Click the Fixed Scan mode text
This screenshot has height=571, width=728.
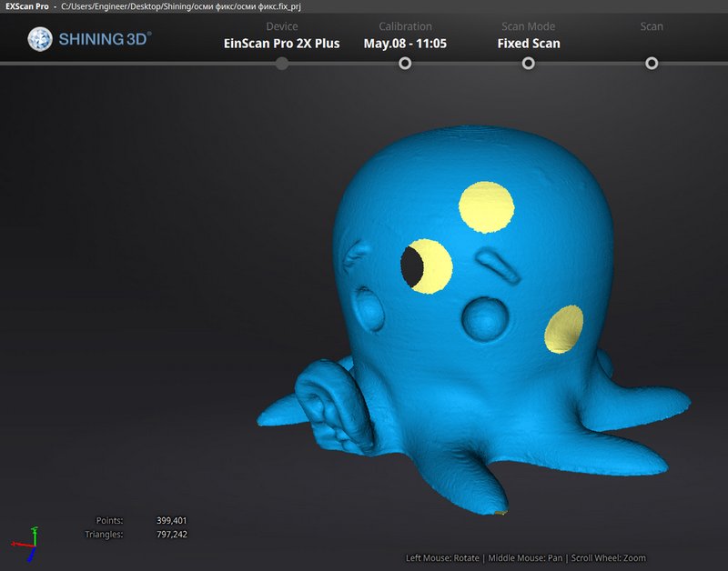pyautogui.click(x=529, y=43)
